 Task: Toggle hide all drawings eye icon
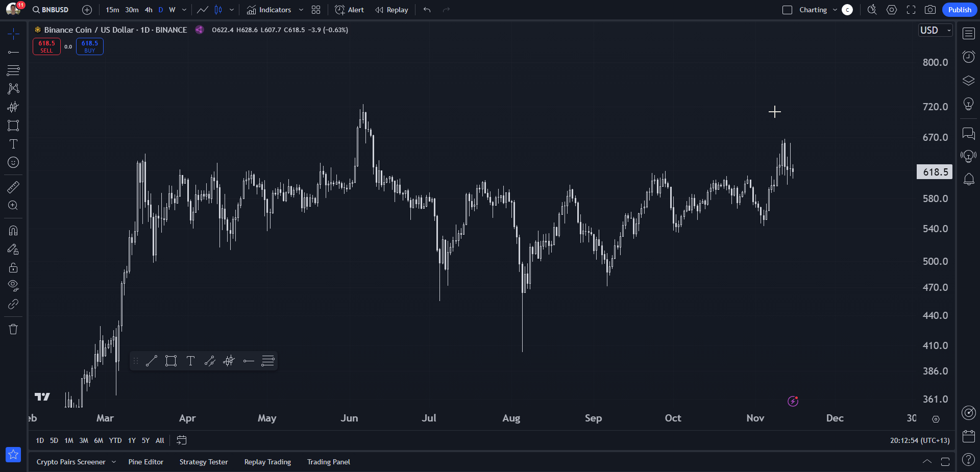13,285
